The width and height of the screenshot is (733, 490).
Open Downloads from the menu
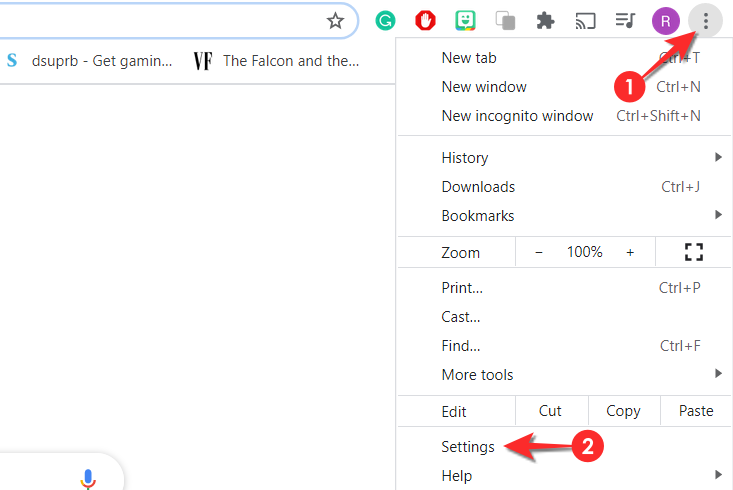[x=564, y=187]
